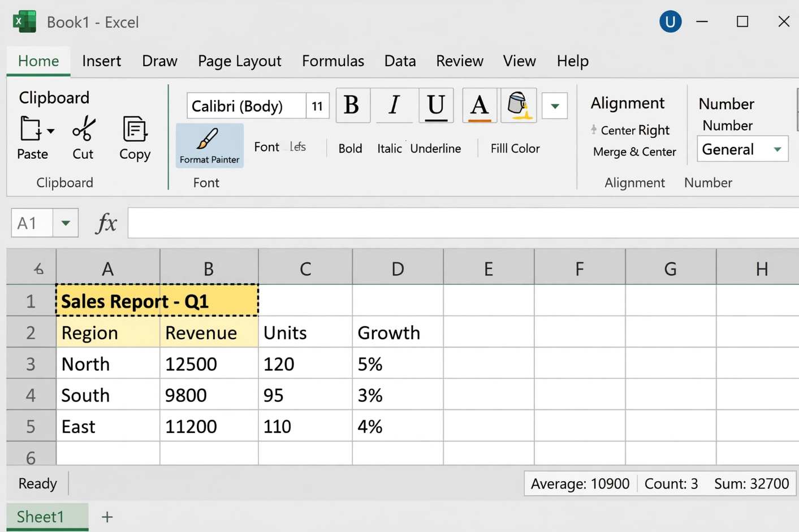Open the fill color dropdown arrow
799x532 pixels.
pyautogui.click(x=555, y=106)
